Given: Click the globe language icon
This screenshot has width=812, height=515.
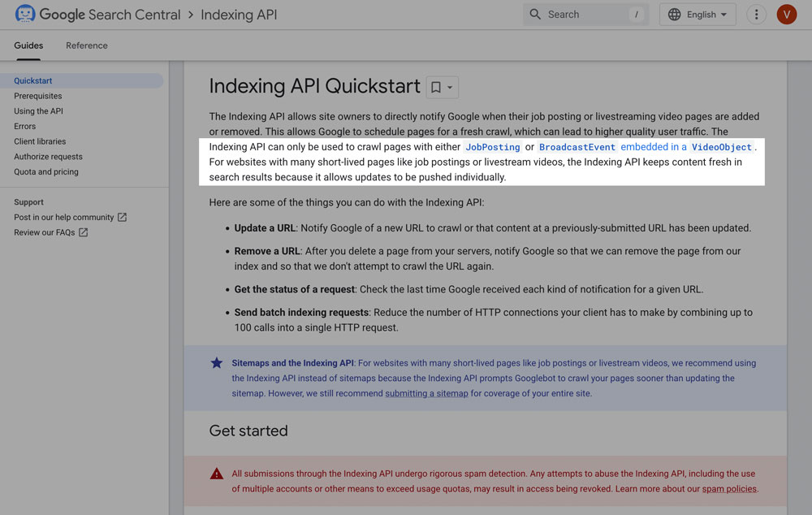Looking at the screenshot, I should [x=674, y=15].
